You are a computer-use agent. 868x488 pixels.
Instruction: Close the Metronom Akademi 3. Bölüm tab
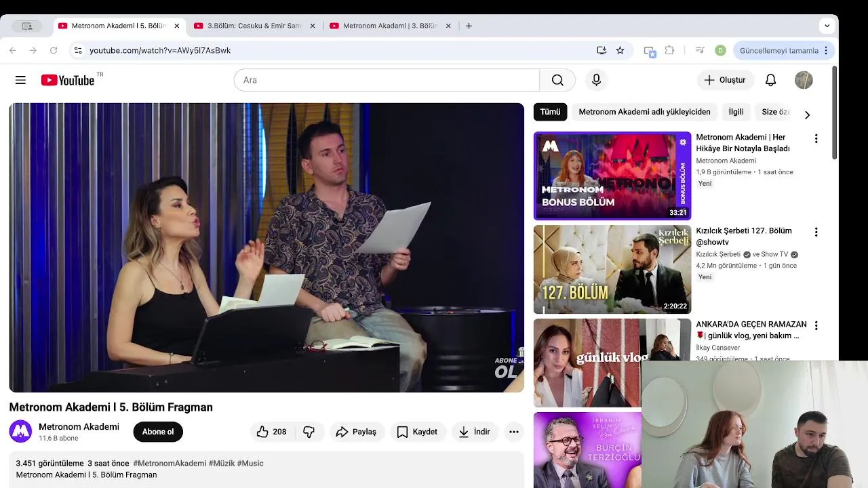(x=448, y=26)
